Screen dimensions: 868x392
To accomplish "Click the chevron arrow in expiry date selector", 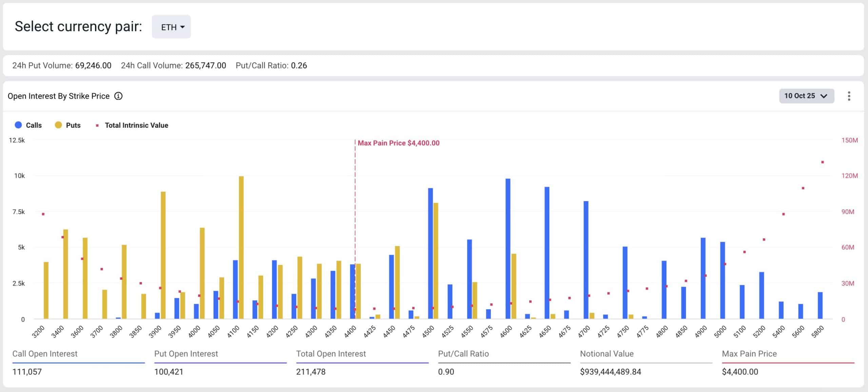I will click(824, 96).
